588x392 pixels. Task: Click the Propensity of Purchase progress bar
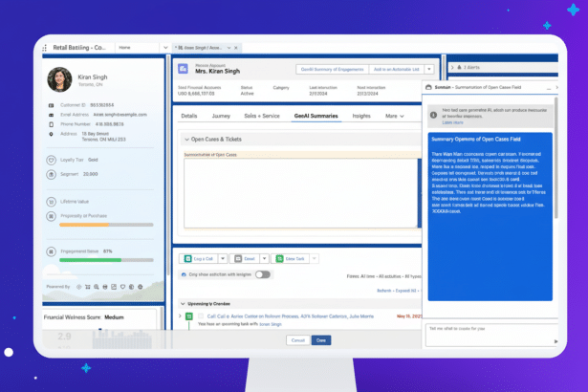(x=106, y=225)
